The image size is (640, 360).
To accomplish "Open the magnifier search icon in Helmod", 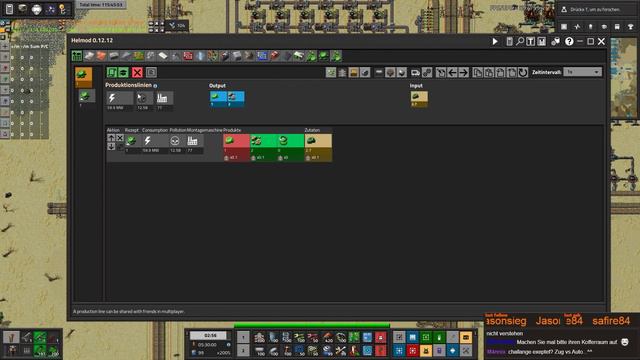I will pyautogui.click(x=520, y=41).
